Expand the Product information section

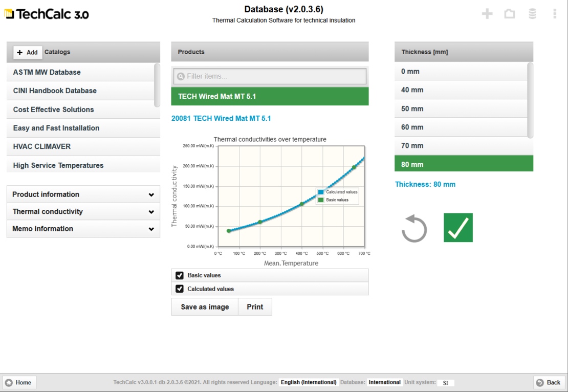coord(83,194)
